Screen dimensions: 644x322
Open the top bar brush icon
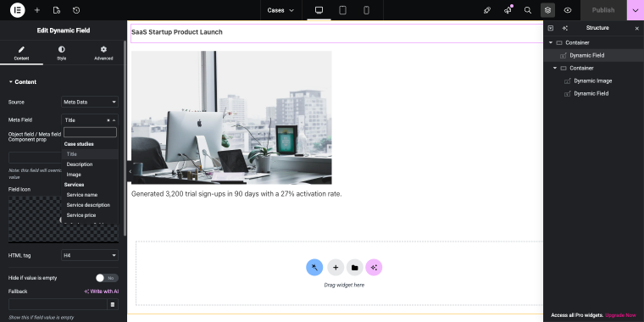(x=487, y=10)
